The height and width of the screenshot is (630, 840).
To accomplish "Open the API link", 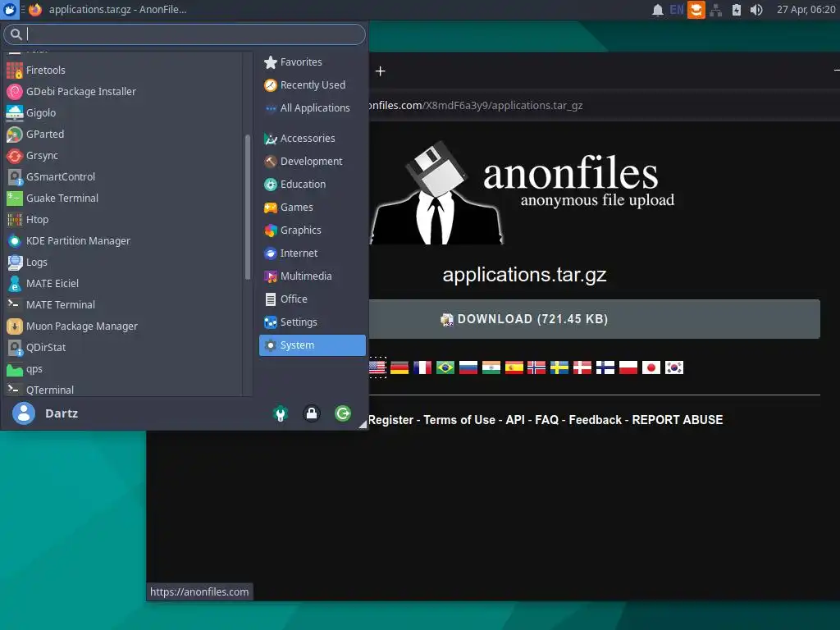I will click(x=515, y=420).
